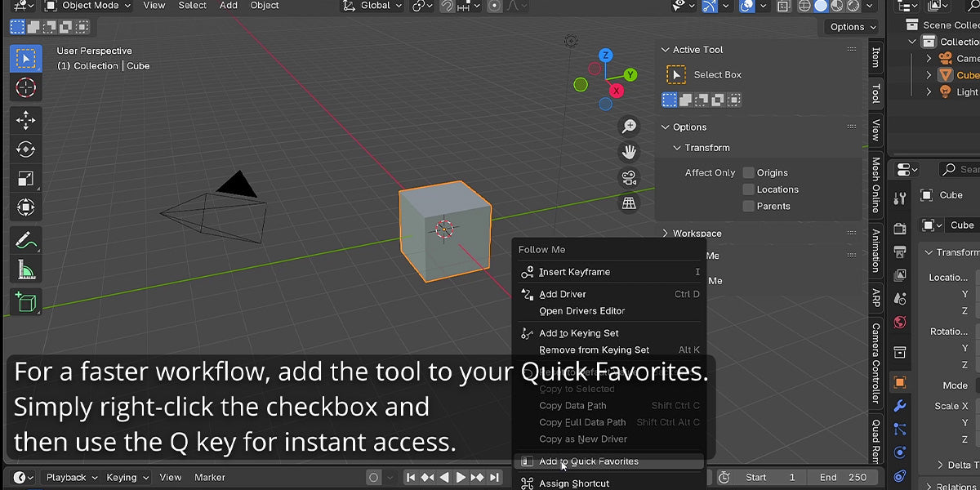Open the Add menu in header
This screenshot has height=490, width=980.
coord(229,6)
